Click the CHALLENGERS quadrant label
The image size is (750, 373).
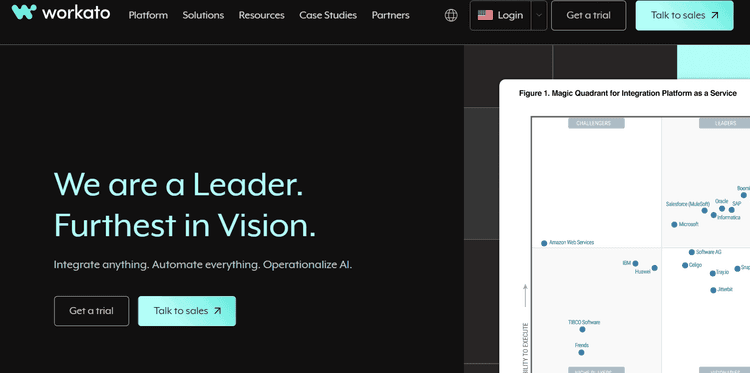tap(596, 123)
